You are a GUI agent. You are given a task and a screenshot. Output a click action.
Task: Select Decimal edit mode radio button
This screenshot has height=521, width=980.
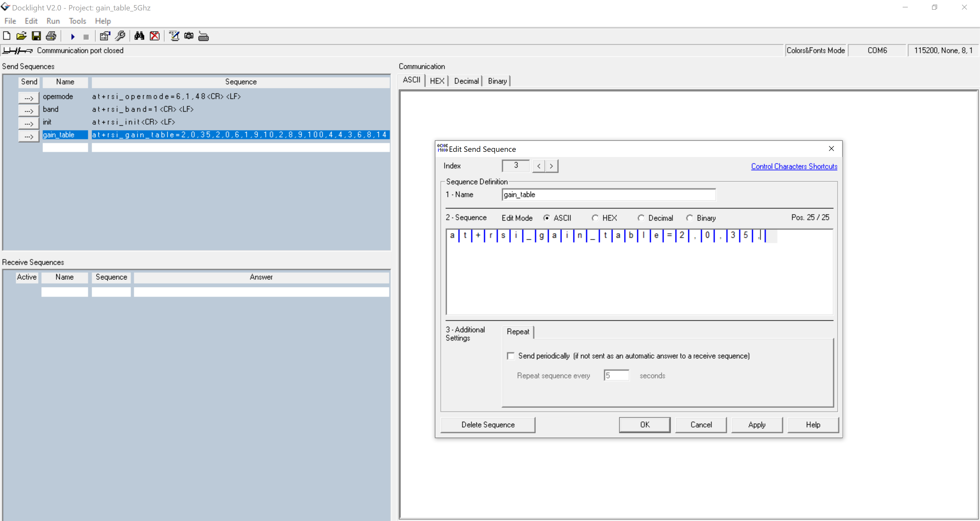641,218
